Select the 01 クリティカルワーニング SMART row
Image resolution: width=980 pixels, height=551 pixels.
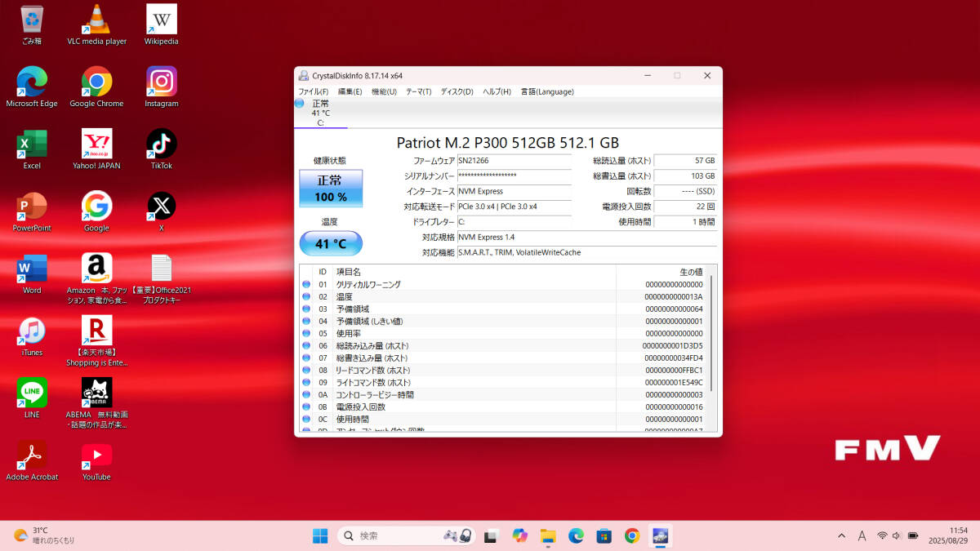[x=503, y=284]
